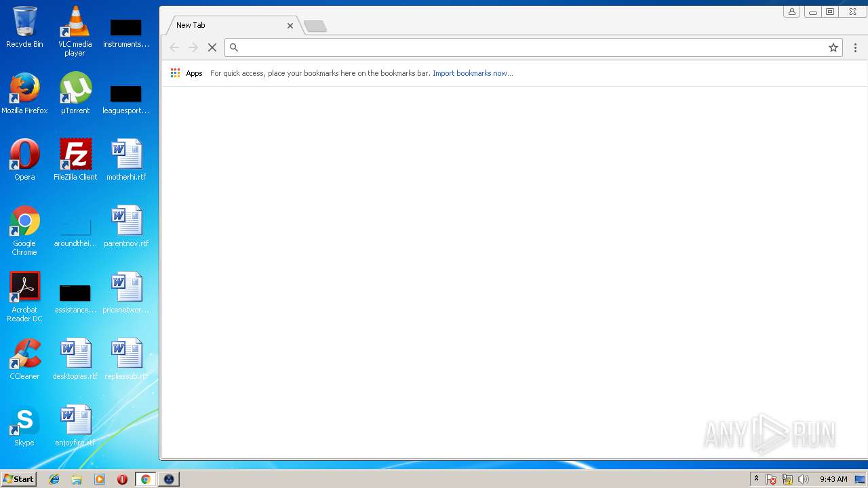
Task: Open Windows Explorer from taskbar
Action: (77, 479)
